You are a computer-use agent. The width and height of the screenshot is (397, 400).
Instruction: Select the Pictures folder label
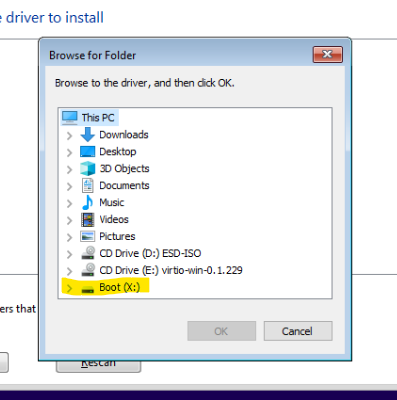pos(117,236)
